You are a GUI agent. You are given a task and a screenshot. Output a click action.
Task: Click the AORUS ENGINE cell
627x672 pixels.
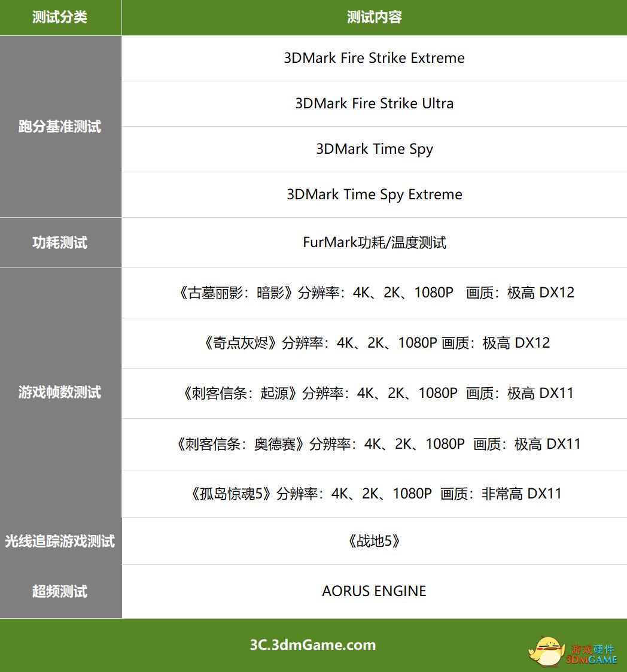pyautogui.click(x=374, y=591)
